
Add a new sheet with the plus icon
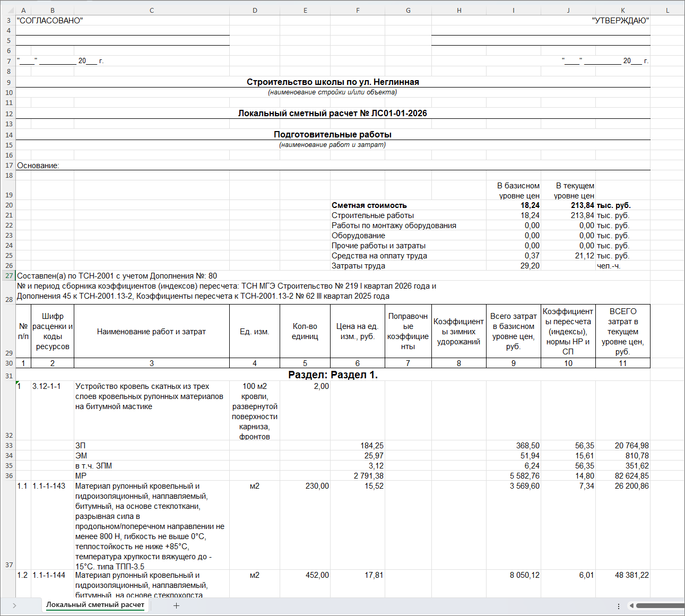[x=176, y=605]
